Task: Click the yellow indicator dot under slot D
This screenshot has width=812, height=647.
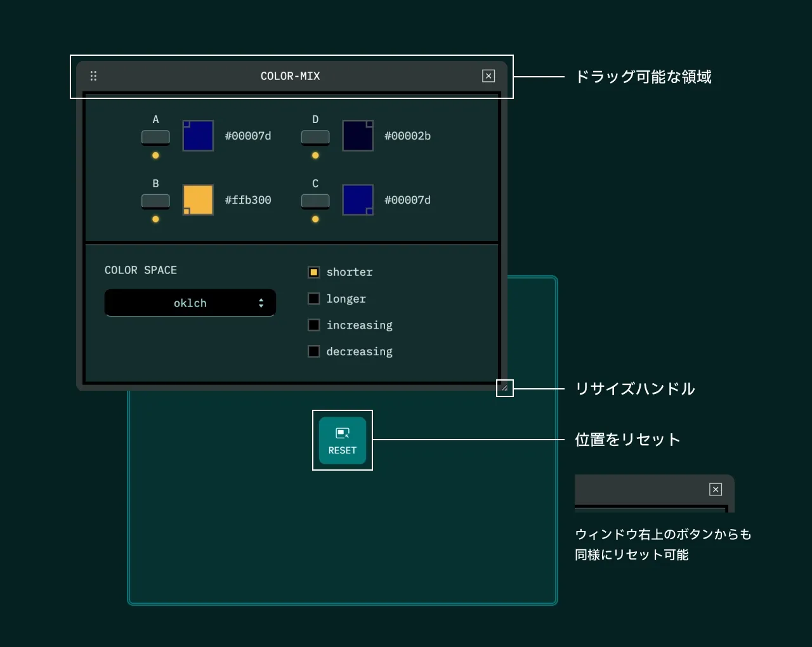Action: point(315,155)
